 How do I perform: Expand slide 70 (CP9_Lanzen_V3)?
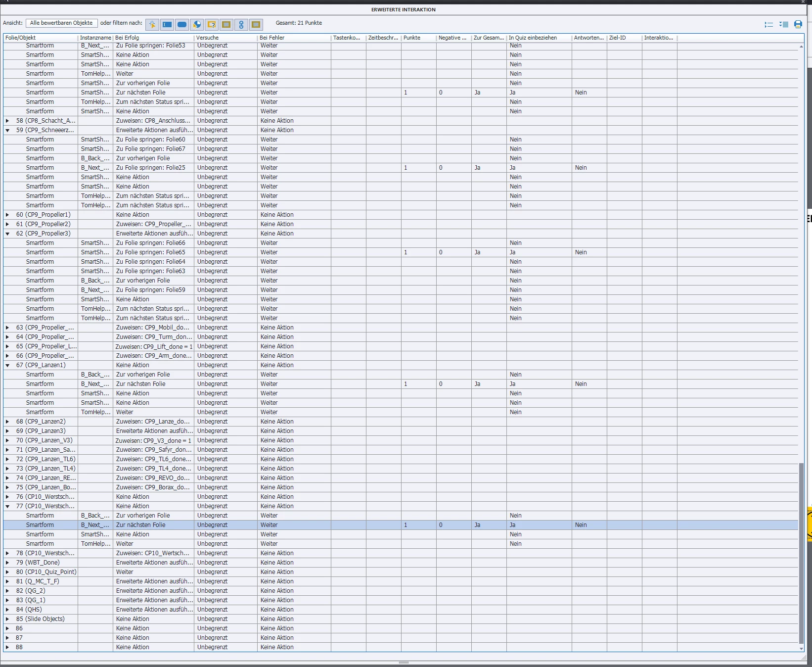pos(7,440)
